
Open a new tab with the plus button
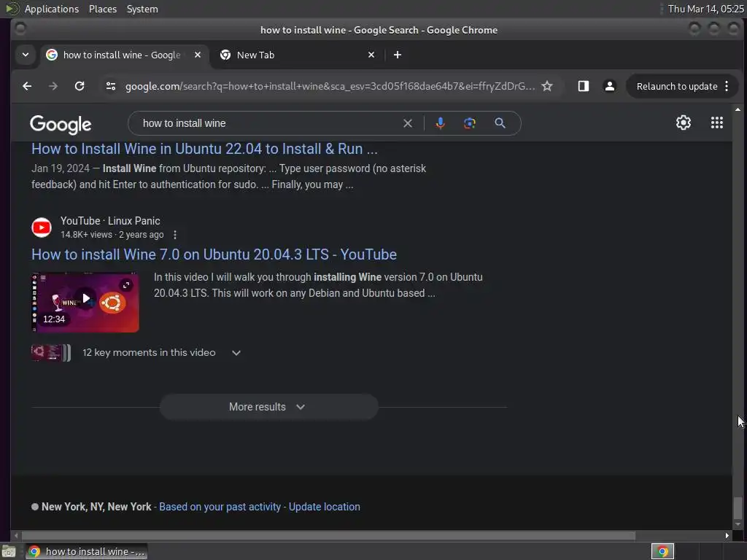pos(398,55)
